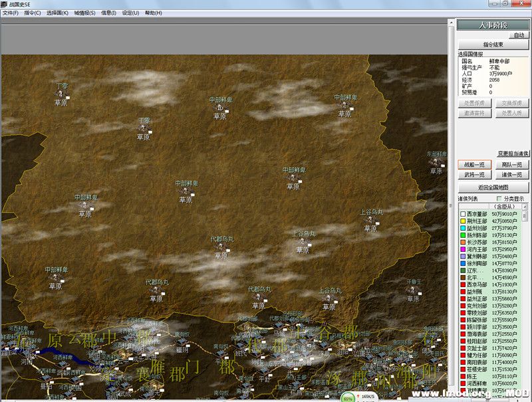Select the 汗鲁王 camp icon on the map

(412, 290)
